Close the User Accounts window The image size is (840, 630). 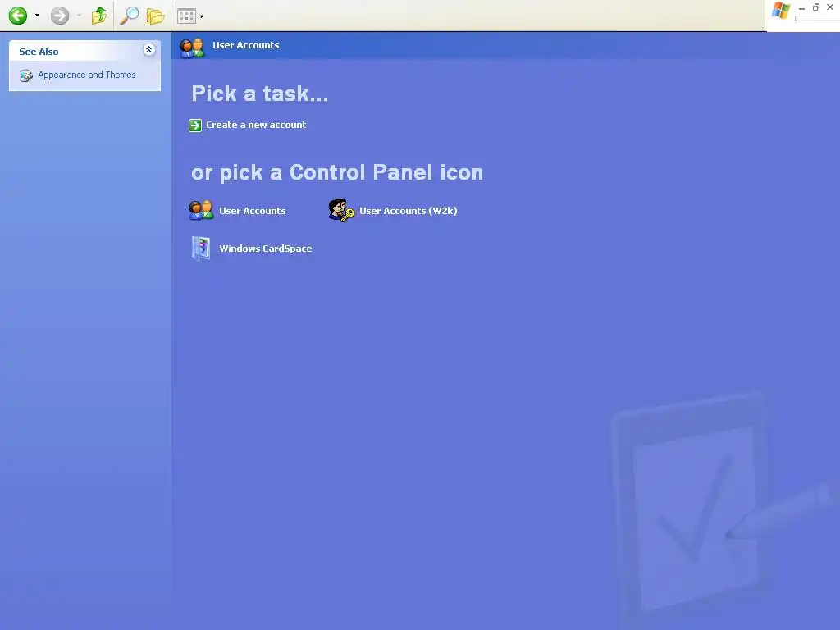(830, 7)
